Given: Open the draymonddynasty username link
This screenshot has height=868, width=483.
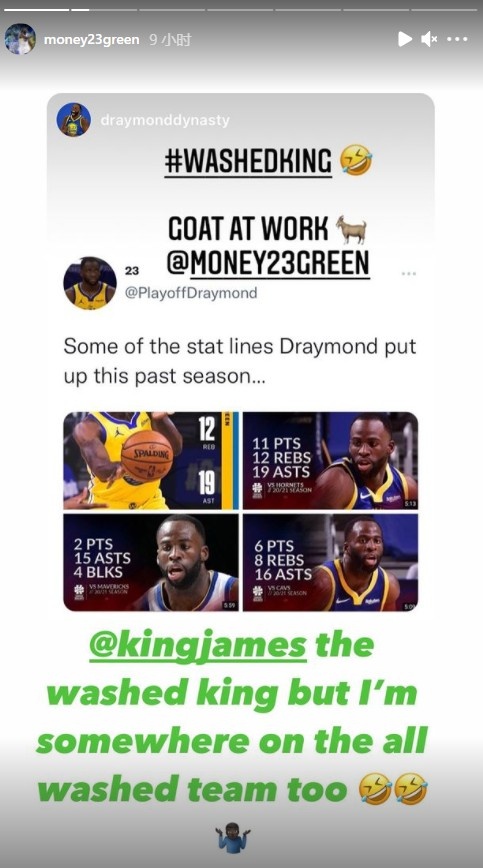Looking at the screenshot, I should [x=165, y=120].
